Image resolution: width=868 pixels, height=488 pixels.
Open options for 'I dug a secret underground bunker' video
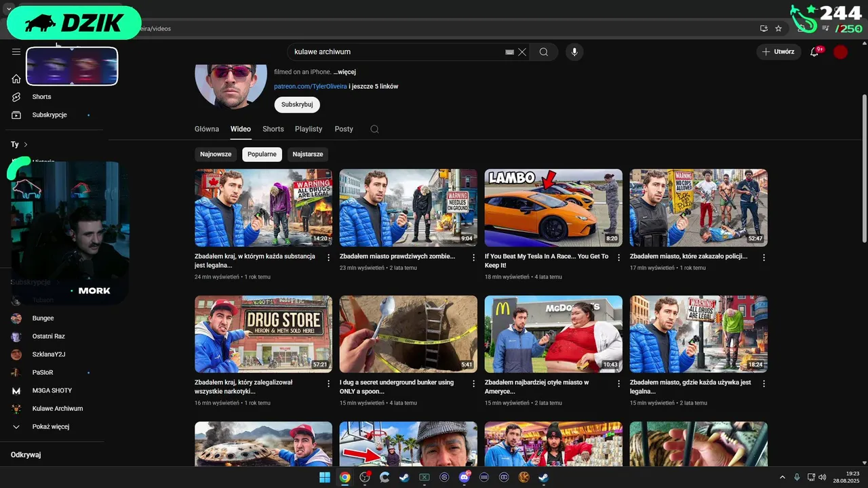click(474, 384)
